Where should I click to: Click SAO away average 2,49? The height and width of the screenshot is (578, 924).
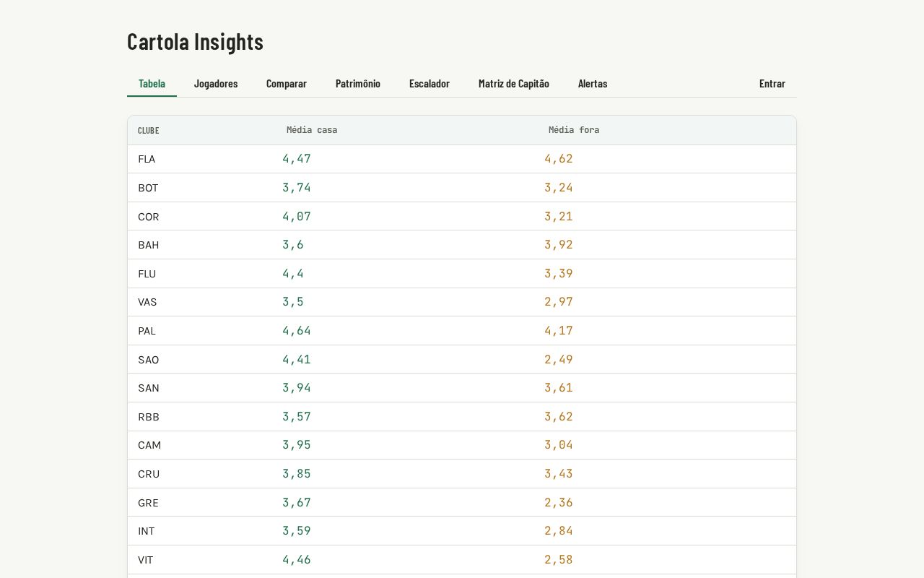pyautogui.click(x=559, y=360)
